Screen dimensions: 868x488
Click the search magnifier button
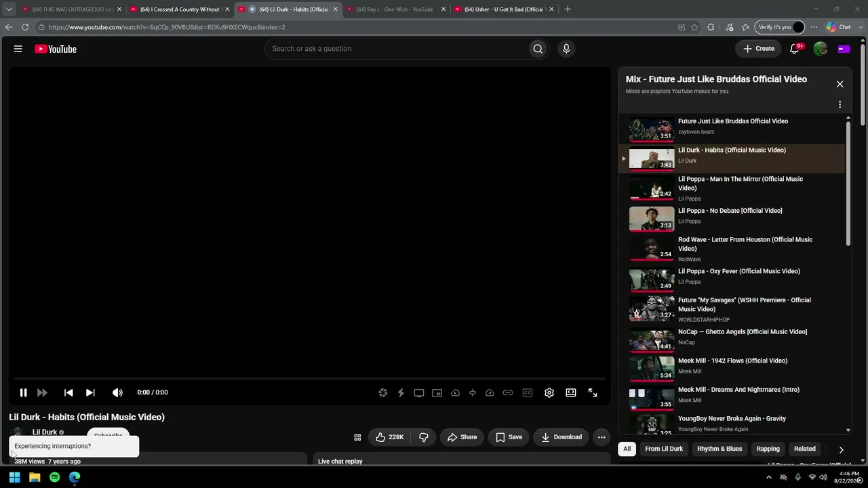538,49
